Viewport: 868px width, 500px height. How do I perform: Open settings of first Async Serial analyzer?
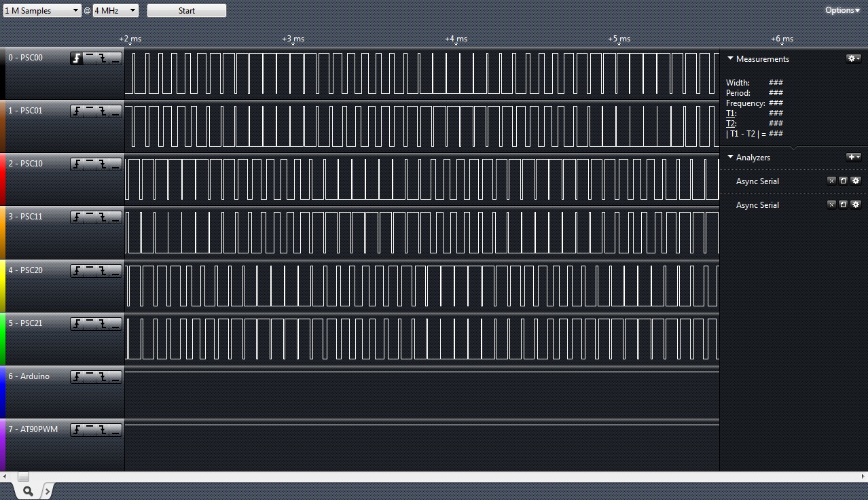[x=856, y=181]
